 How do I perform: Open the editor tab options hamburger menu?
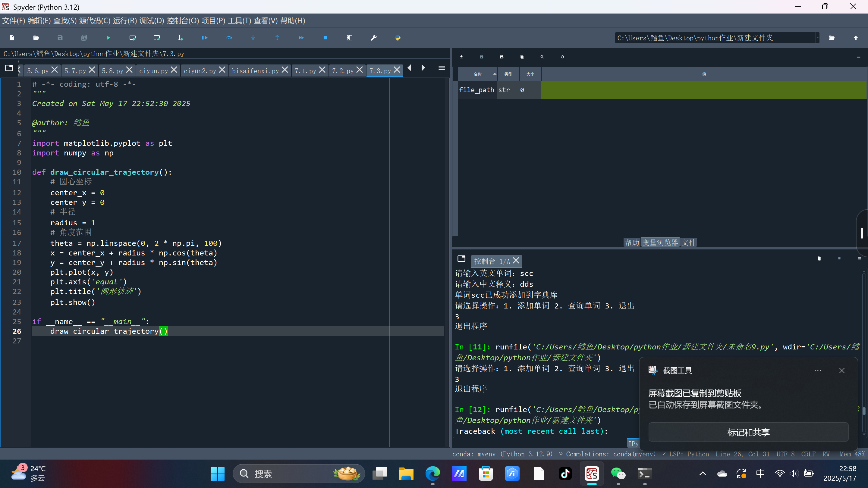[442, 68]
